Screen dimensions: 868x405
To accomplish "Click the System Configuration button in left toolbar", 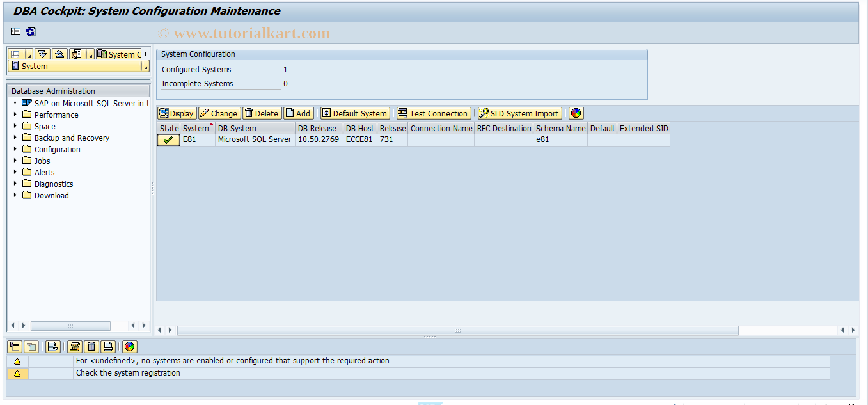I will pyautogui.click(x=118, y=54).
